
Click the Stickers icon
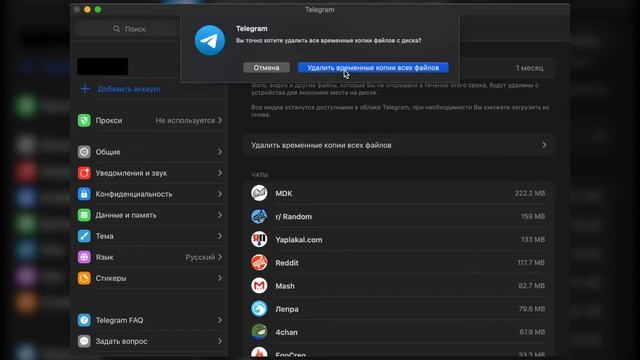(84, 278)
